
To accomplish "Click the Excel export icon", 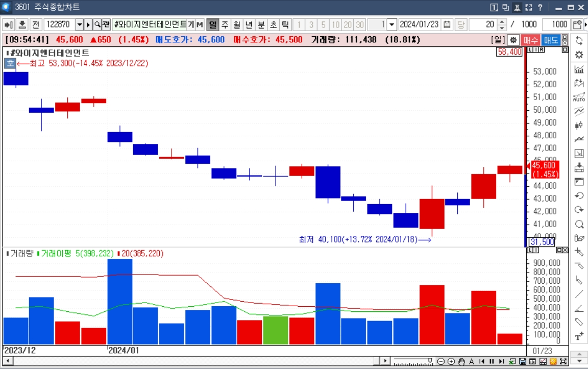I will click(512, 361).
